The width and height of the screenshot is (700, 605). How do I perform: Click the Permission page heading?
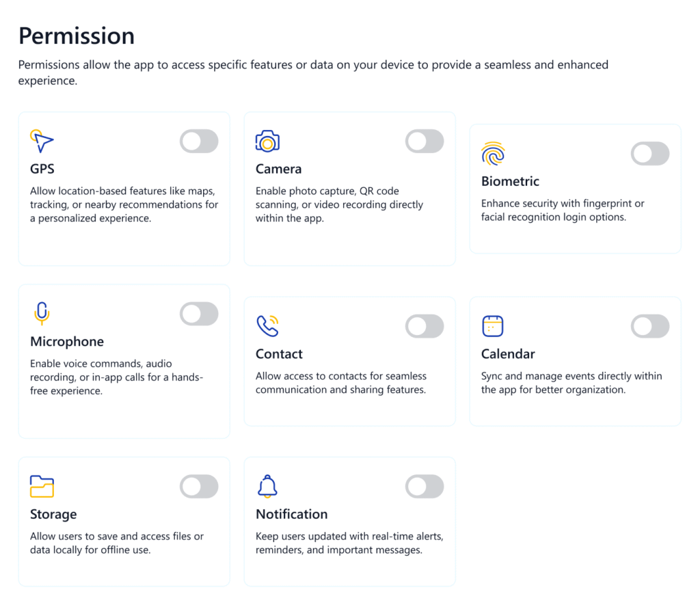click(x=77, y=36)
